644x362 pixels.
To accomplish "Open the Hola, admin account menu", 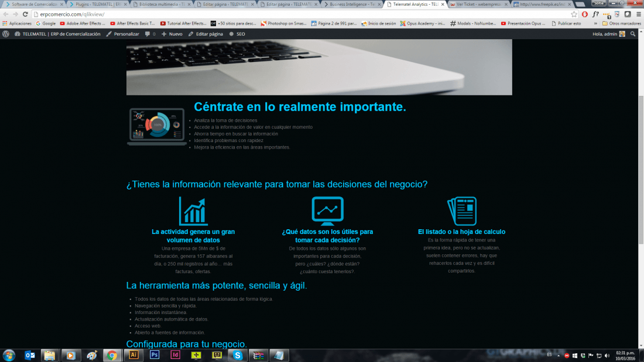I will (609, 34).
